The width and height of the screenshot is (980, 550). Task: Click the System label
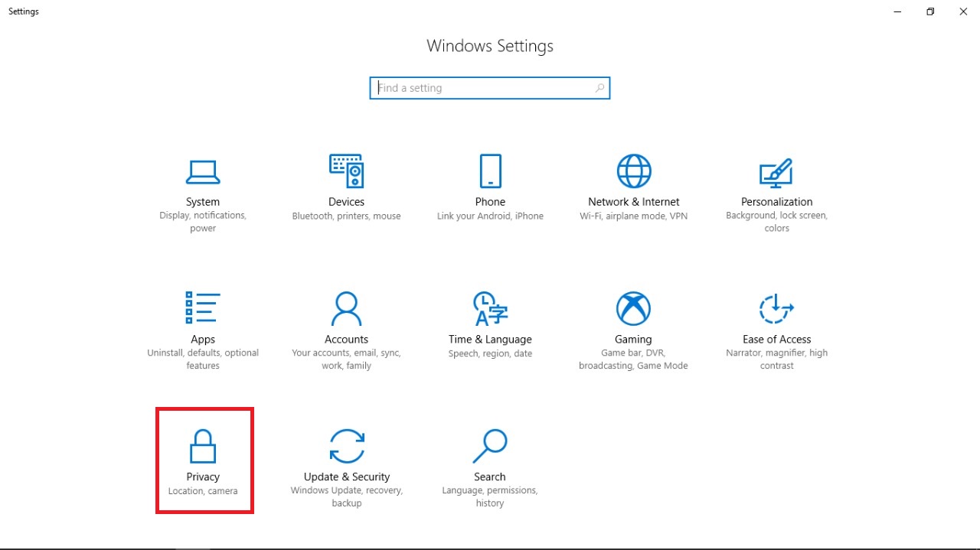203,202
